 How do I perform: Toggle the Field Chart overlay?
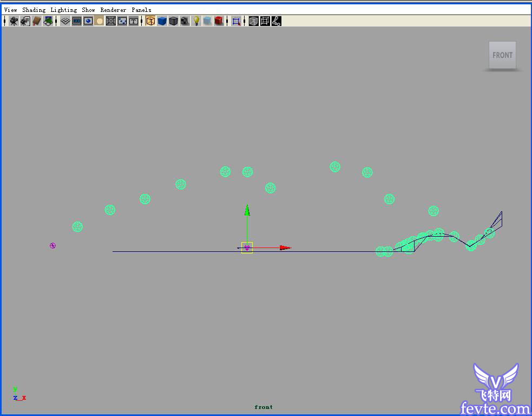(111, 21)
